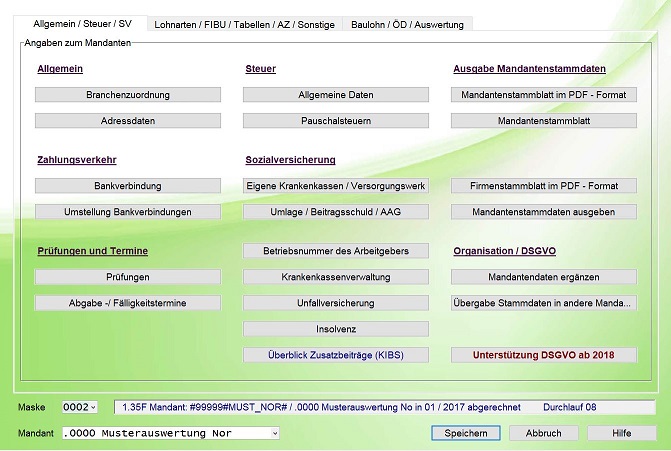The image size is (671, 451).
Task: Click Mandantendaten ergänzen
Action: (544, 277)
